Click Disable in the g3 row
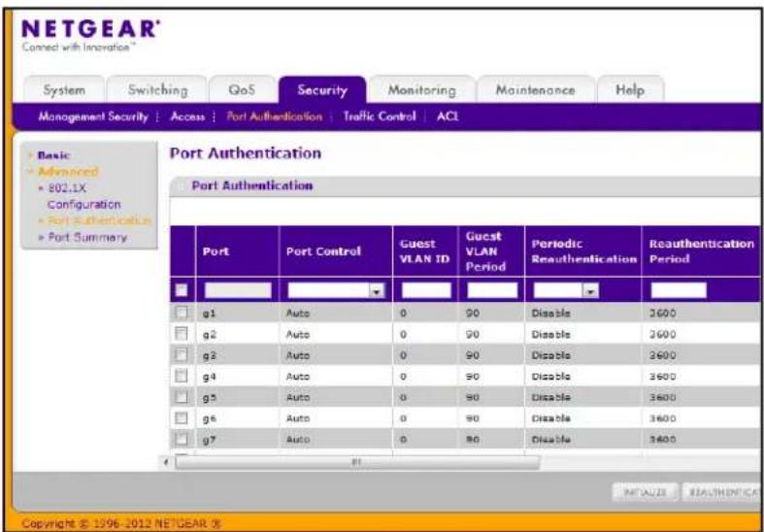Screen dimensions: 764x532 [550, 355]
